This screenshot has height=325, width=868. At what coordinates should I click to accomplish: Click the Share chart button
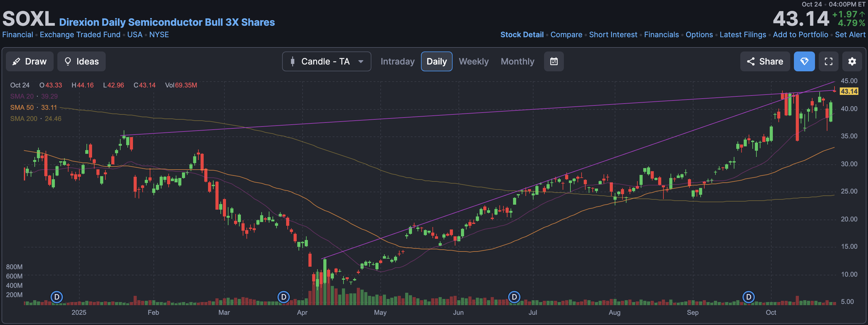pyautogui.click(x=765, y=61)
